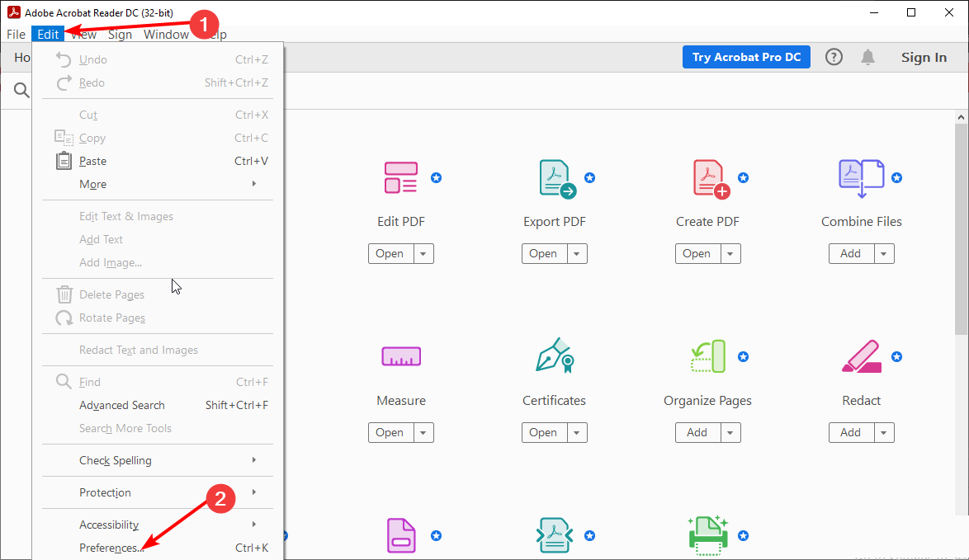Click Open button under Export PDF
This screenshot has height=560, width=969.
[x=544, y=254]
